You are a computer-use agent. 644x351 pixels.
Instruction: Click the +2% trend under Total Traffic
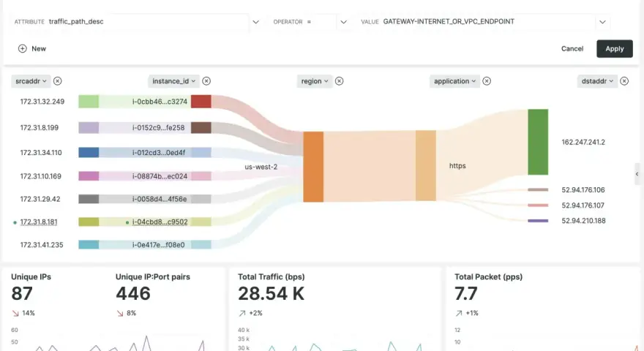click(x=250, y=313)
